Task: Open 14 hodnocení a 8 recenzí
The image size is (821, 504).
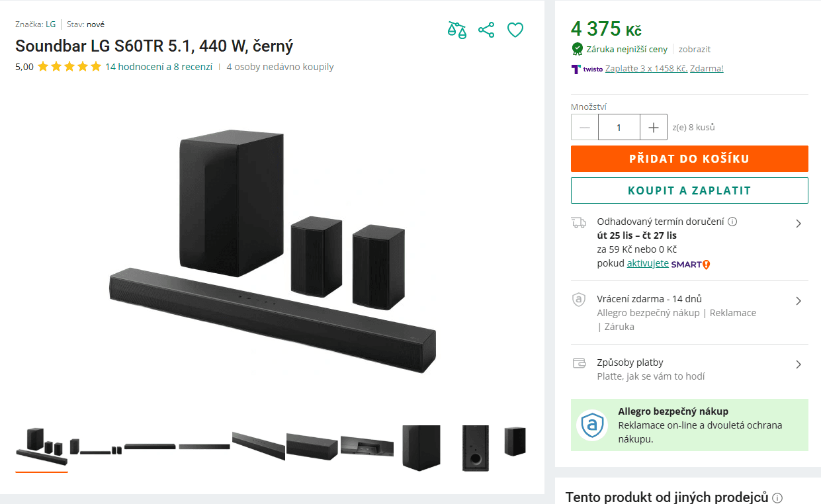Action: 158,67
